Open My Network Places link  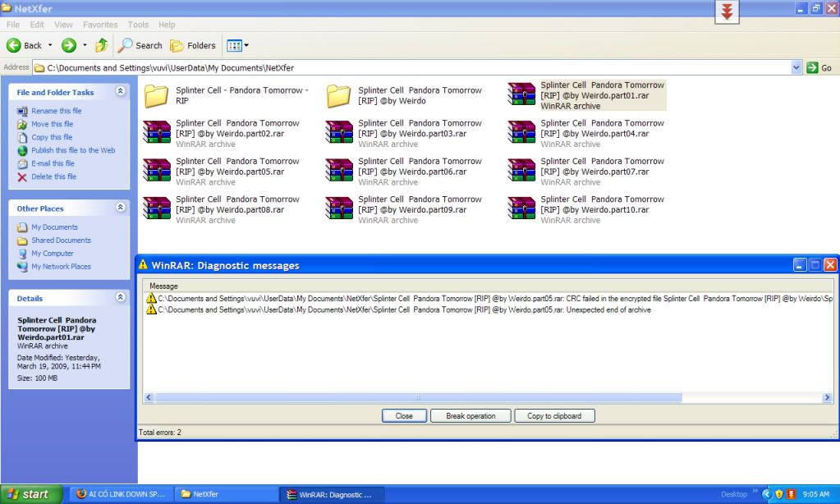pyautogui.click(x=61, y=266)
